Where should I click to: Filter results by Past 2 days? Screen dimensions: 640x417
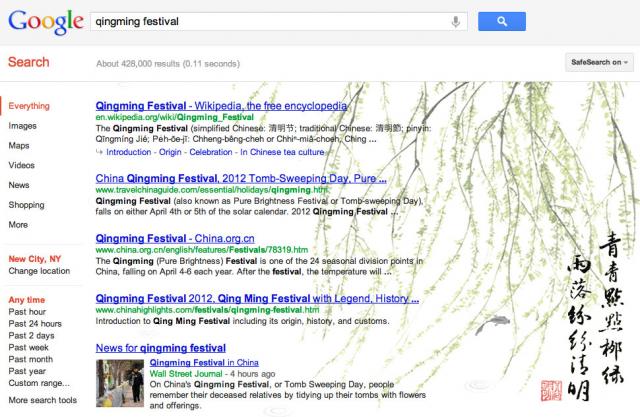(31, 335)
